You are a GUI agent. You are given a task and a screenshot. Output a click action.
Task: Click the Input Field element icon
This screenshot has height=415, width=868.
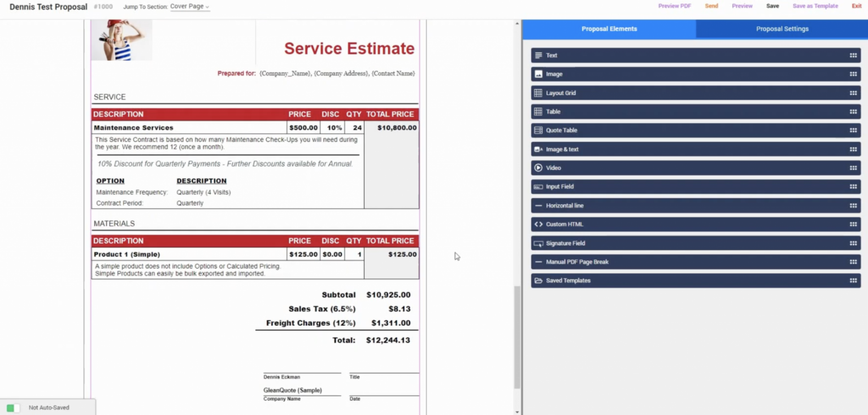coord(538,187)
